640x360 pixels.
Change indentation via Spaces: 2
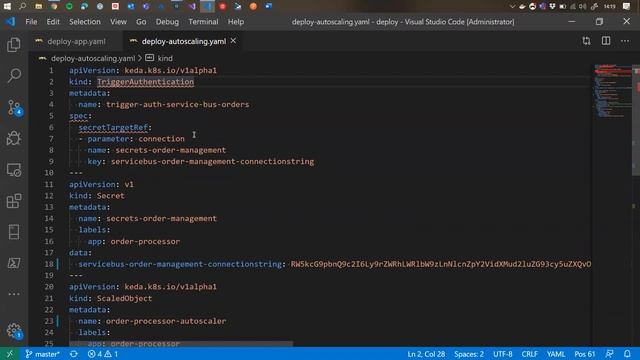(x=469, y=354)
